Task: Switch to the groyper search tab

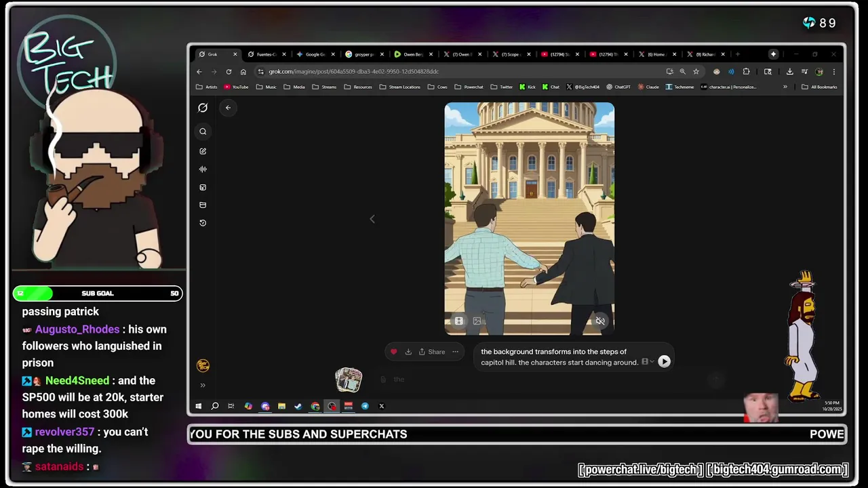Action: click(x=364, y=54)
